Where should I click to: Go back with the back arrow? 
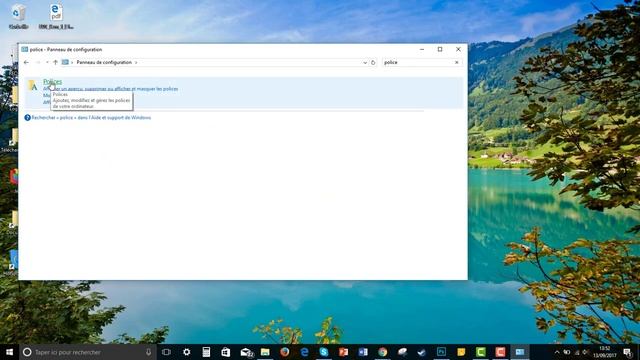click(27, 62)
